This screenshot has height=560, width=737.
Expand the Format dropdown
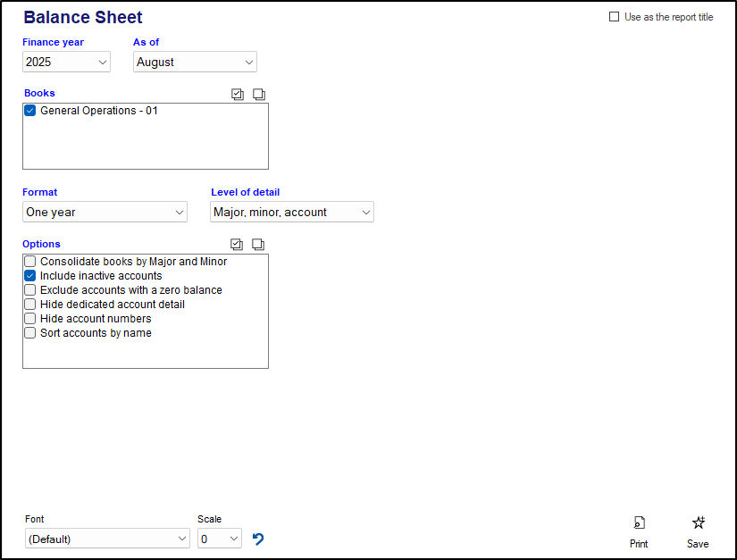pyautogui.click(x=105, y=212)
